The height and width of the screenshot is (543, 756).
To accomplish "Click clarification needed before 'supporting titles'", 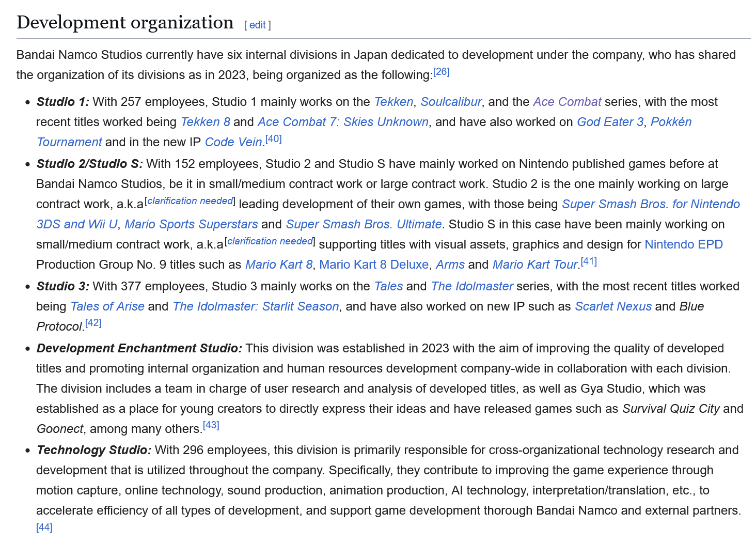I will click(x=270, y=241).
